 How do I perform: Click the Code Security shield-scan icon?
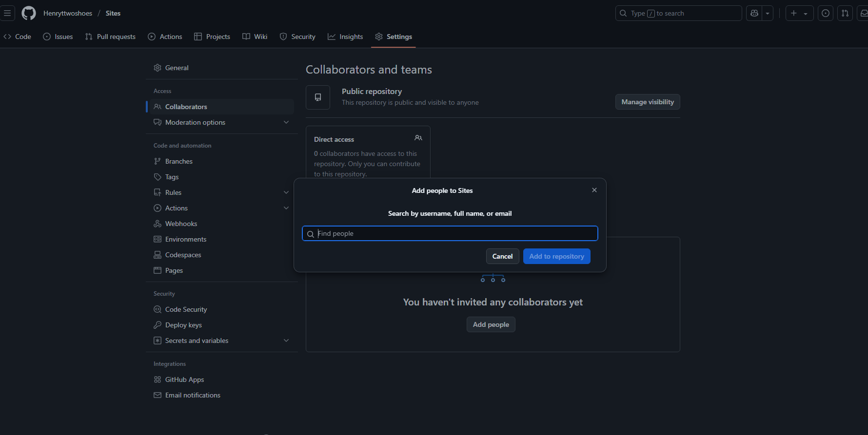[158, 309]
